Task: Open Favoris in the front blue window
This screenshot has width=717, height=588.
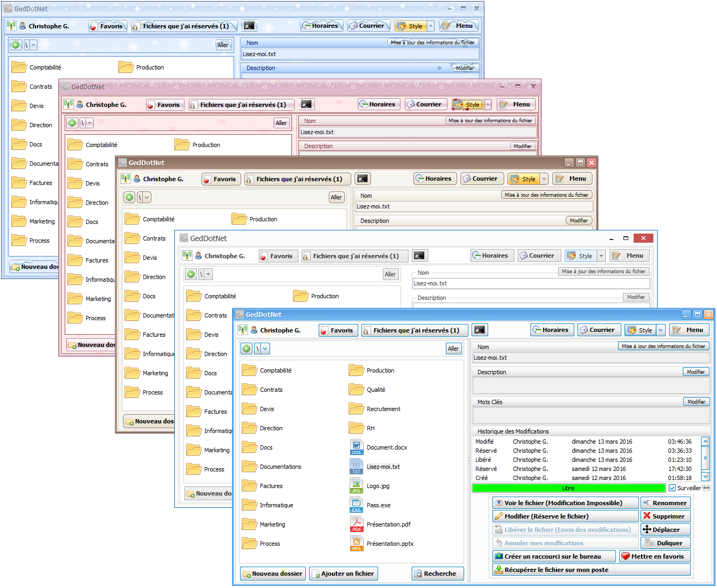Action: (338, 330)
